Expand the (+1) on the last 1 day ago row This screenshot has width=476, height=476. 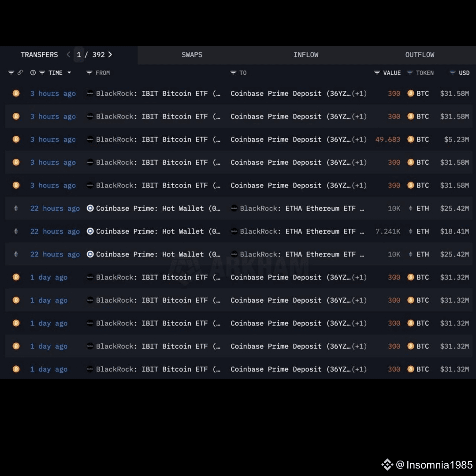tap(360, 369)
